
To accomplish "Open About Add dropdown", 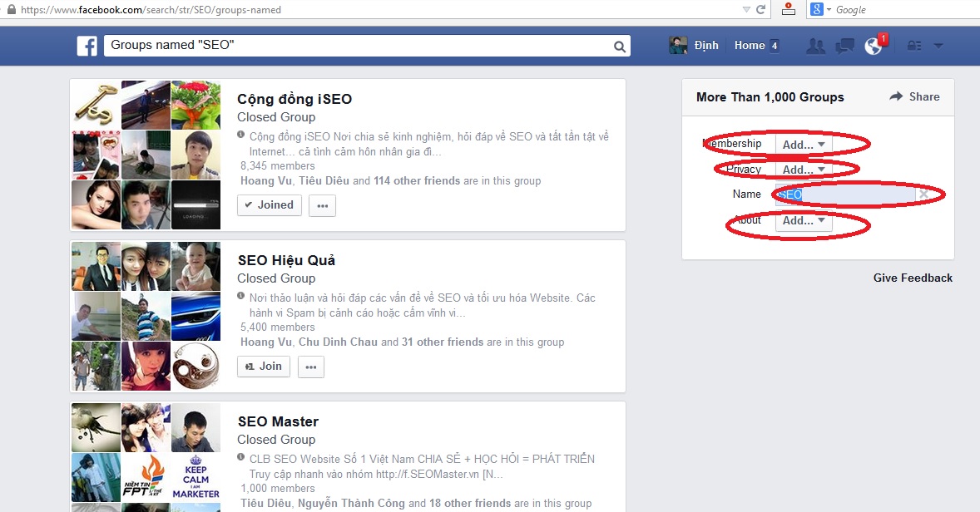I will (x=804, y=220).
